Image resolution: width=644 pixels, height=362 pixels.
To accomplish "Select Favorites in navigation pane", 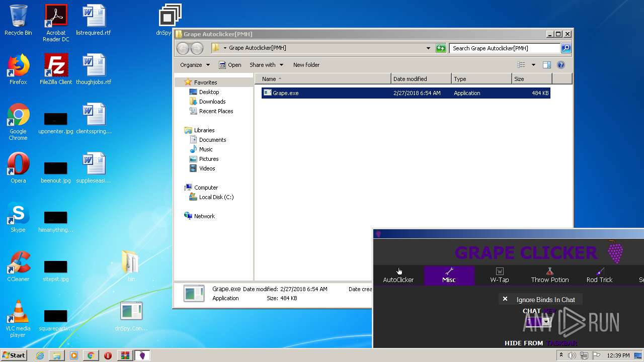I will [201, 82].
